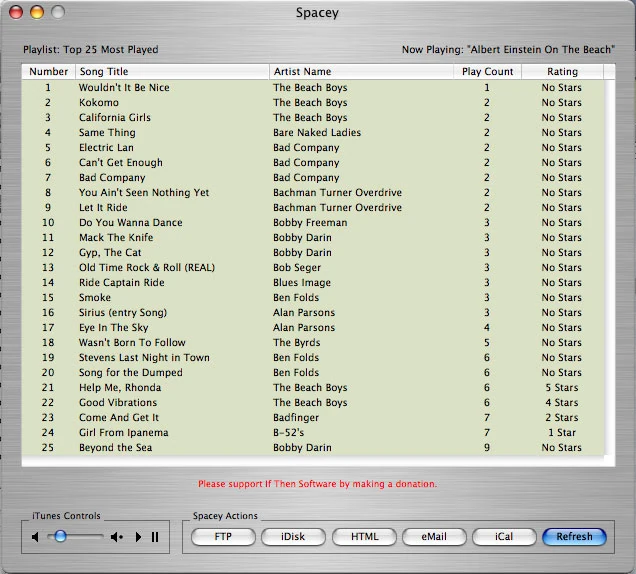Select "Old Time Rock & Roll (REAL)"
Viewport: 636px width, 574px height.
point(147,268)
